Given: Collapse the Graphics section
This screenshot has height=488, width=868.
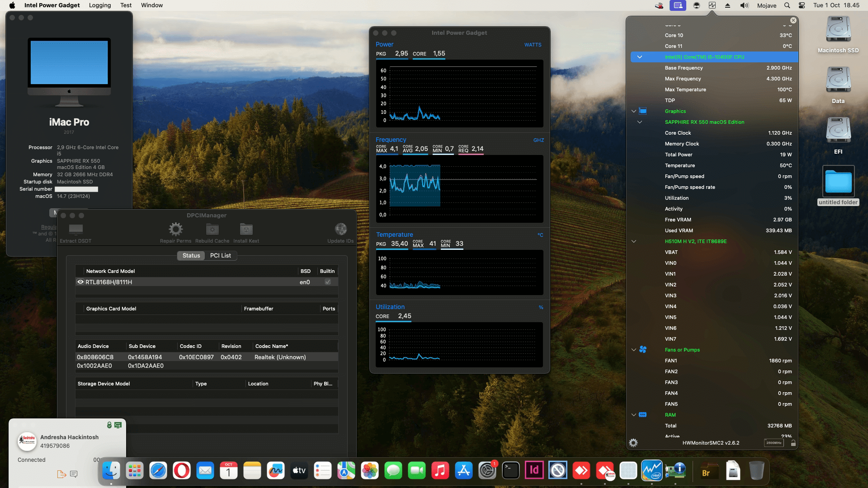Looking at the screenshot, I should coord(633,111).
